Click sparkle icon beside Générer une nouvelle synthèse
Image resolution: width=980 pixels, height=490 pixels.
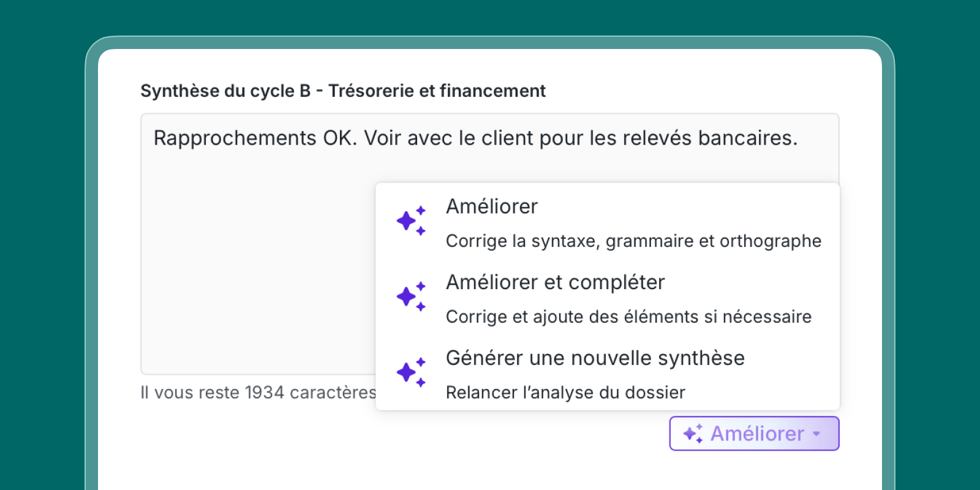tap(411, 372)
